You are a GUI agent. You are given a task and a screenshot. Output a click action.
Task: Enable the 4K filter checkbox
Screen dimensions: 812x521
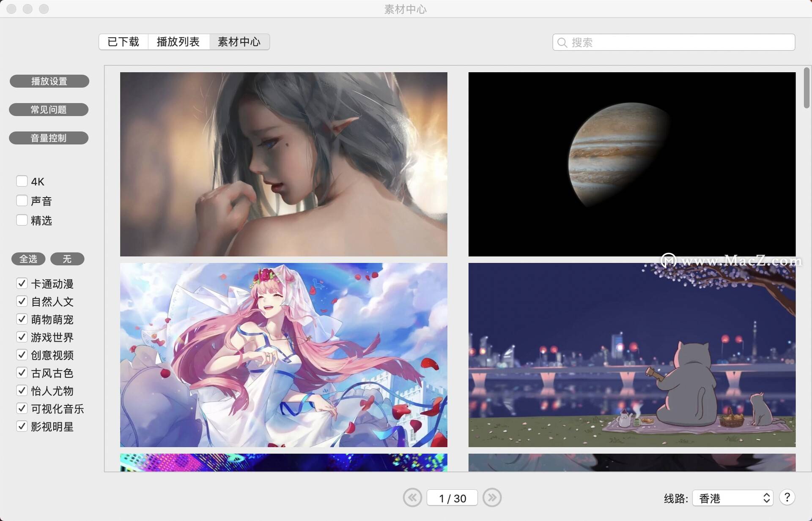(x=22, y=181)
